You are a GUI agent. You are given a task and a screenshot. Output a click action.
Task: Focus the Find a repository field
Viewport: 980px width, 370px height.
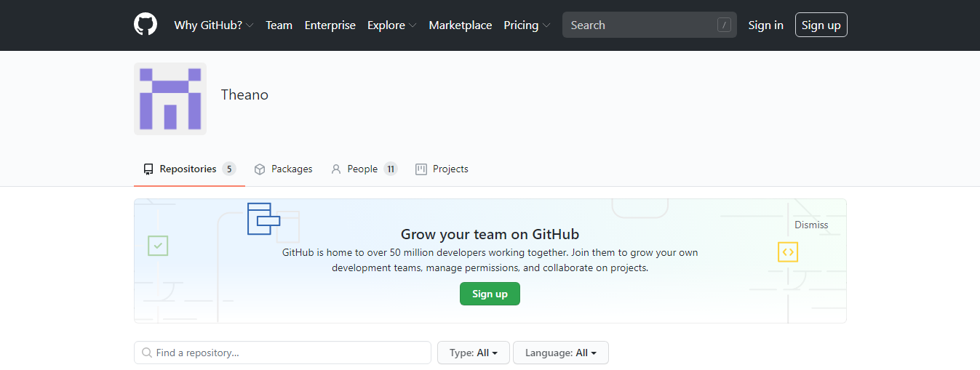[282, 353]
